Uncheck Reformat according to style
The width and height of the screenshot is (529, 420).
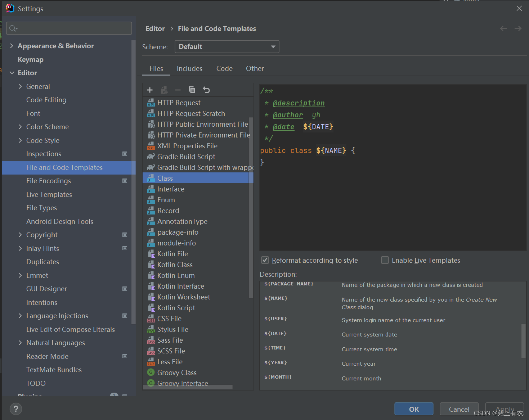point(265,260)
